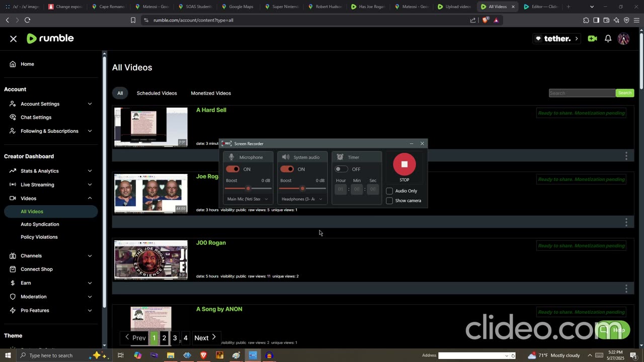
Task: Click the System audio Boost slider handle
Action: 302,189
